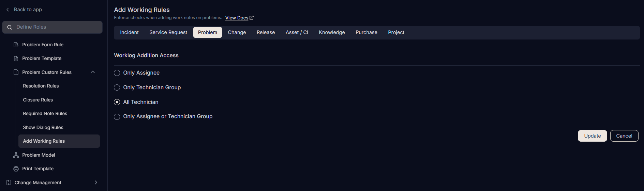Viewport: 644px width, 191px height.
Task: Click the Cancel button
Action: pyautogui.click(x=624, y=136)
